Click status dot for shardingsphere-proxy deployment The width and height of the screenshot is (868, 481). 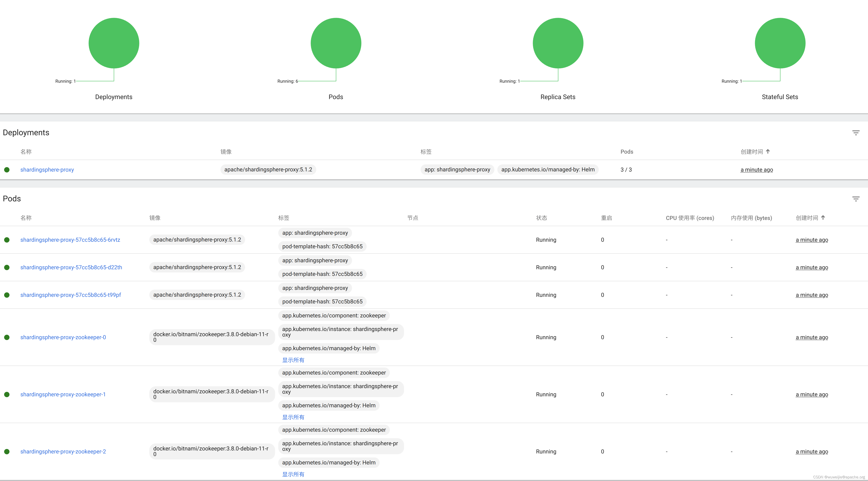click(x=7, y=170)
